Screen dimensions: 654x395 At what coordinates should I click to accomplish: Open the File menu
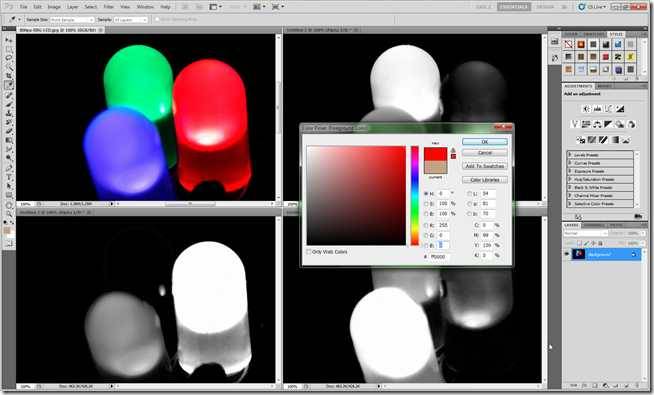[23, 7]
